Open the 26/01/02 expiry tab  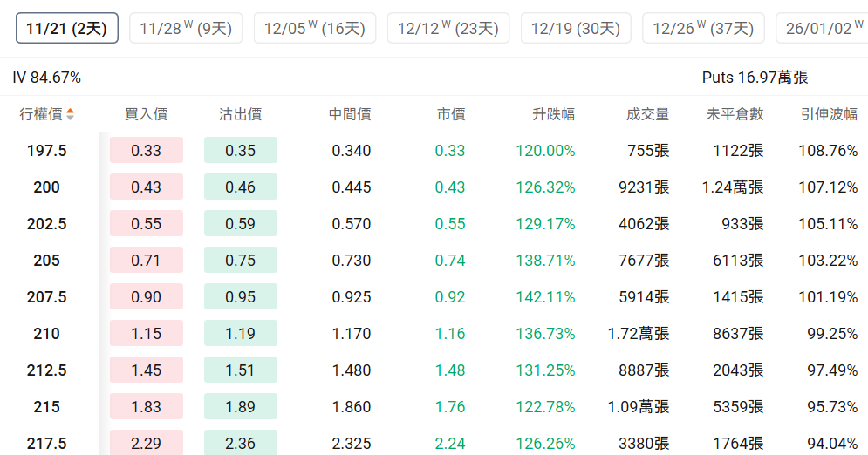pos(824,28)
